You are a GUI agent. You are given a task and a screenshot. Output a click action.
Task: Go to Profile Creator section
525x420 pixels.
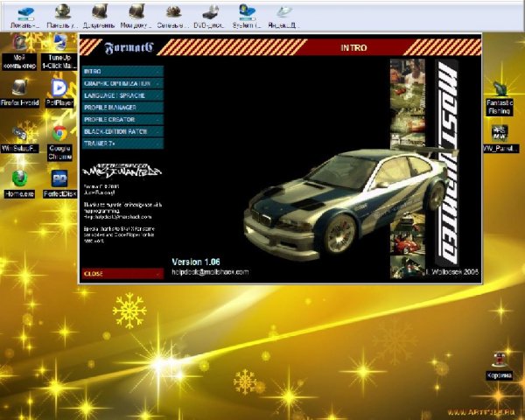click(122, 118)
